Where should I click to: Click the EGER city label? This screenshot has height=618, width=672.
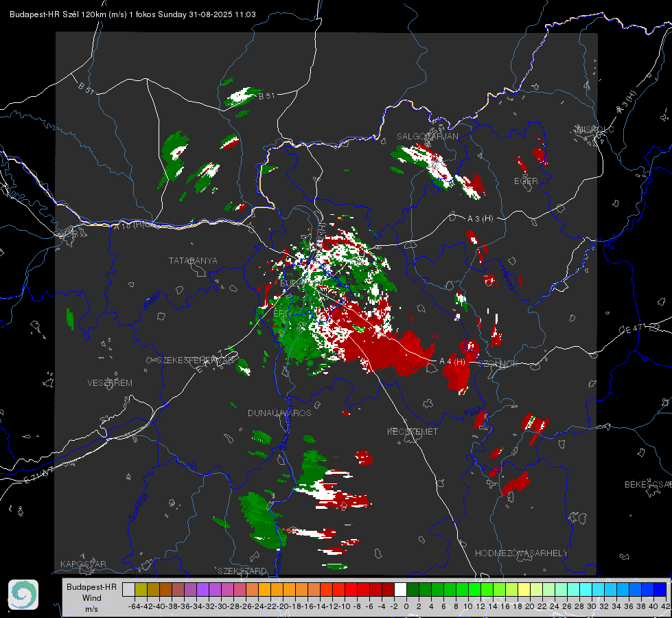tap(526, 181)
